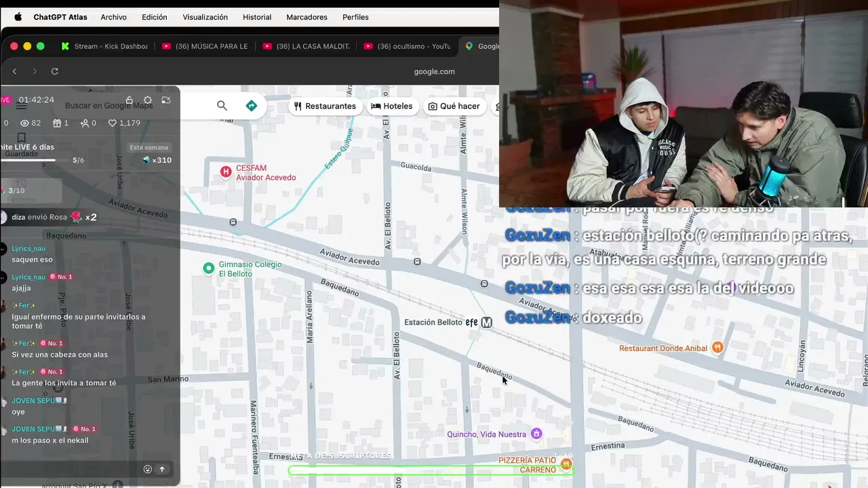Click the Esta semana label
The width and height of the screenshot is (868, 488).
[x=149, y=148]
